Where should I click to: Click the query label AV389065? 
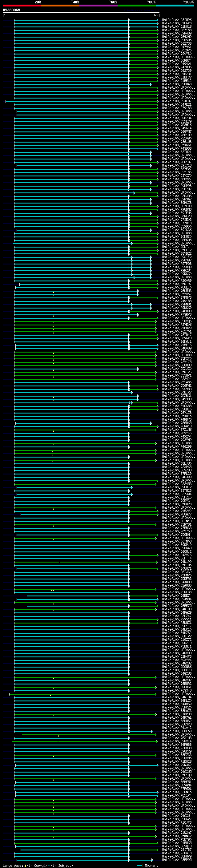[11, 10]
